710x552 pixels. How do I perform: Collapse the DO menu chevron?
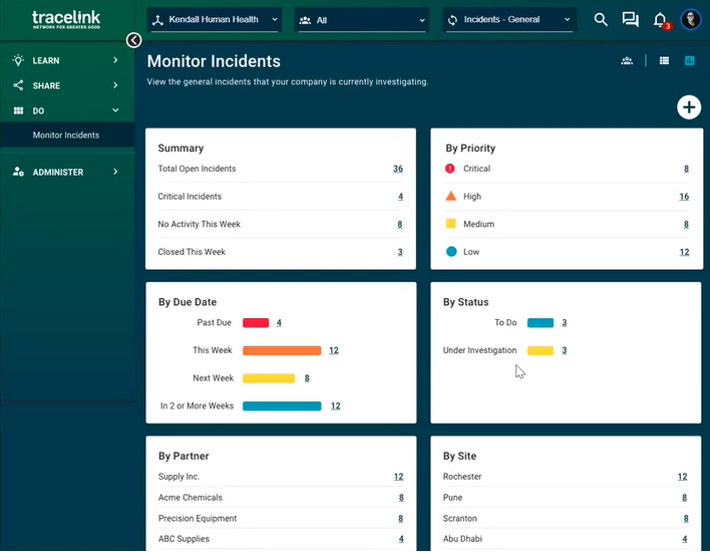click(115, 110)
